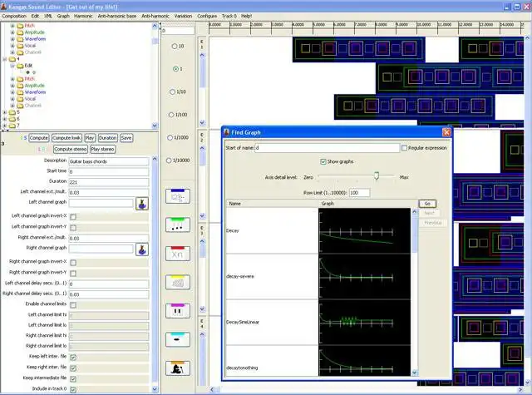Click the magenta-topped palette icon
This screenshot has height=395, width=532.
(177, 311)
